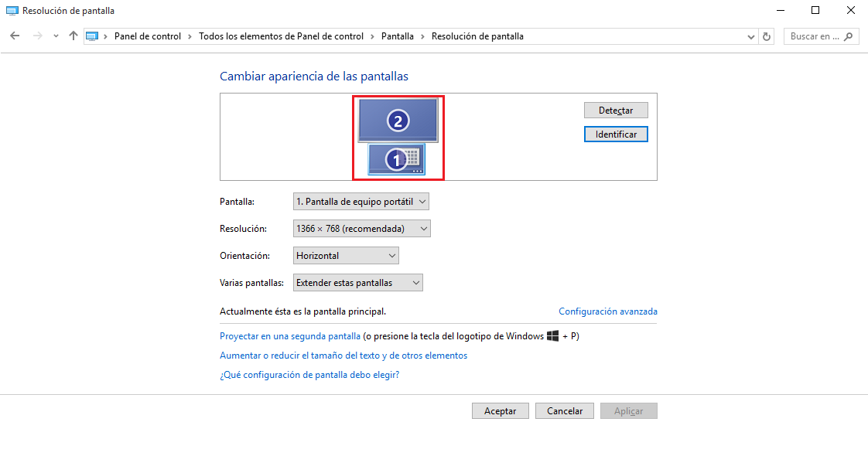Open Proyectar en una segunda pantalla link
Screen dimensions: 868x456
(x=290, y=336)
